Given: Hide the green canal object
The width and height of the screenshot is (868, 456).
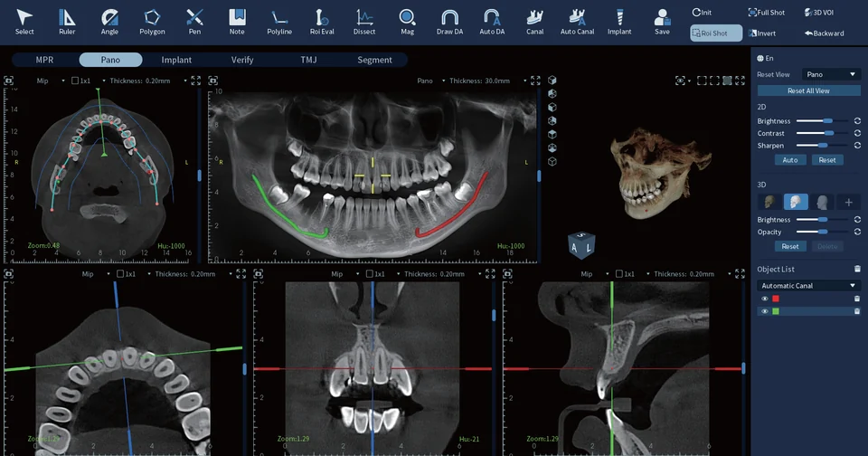Looking at the screenshot, I should tap(765, 311).
